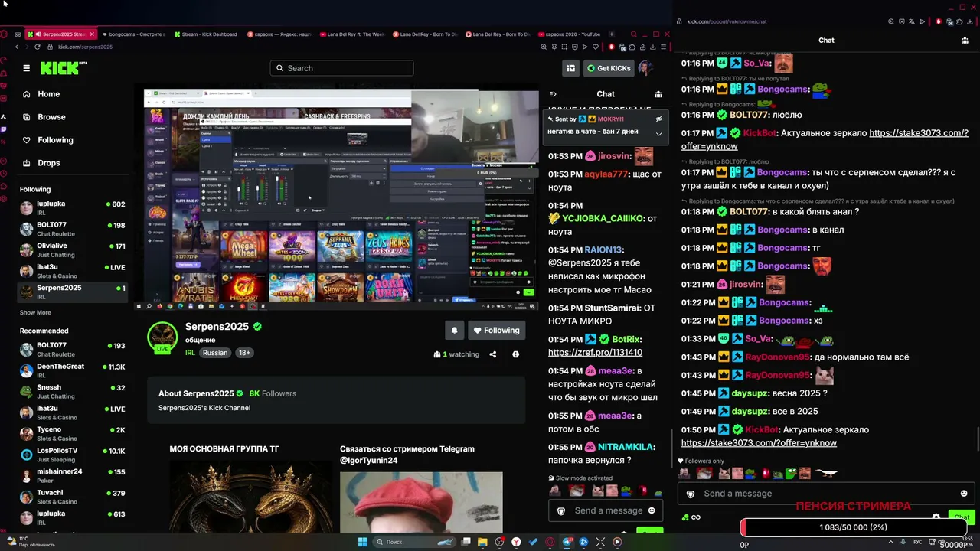The width and height of the screenshot is (980, 551).
Task: Open Tuvachi in Recommended list
Action: click(73, 497)
